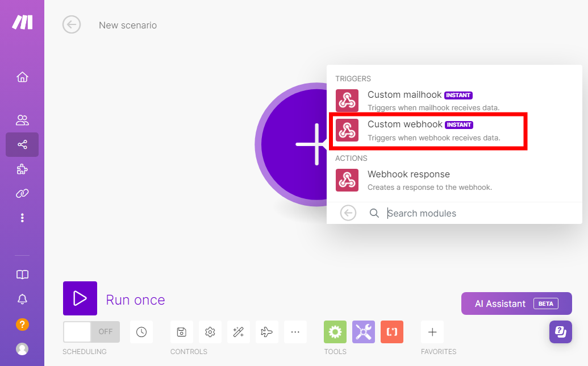Open the AI Assistant beta button

(516, 303)
